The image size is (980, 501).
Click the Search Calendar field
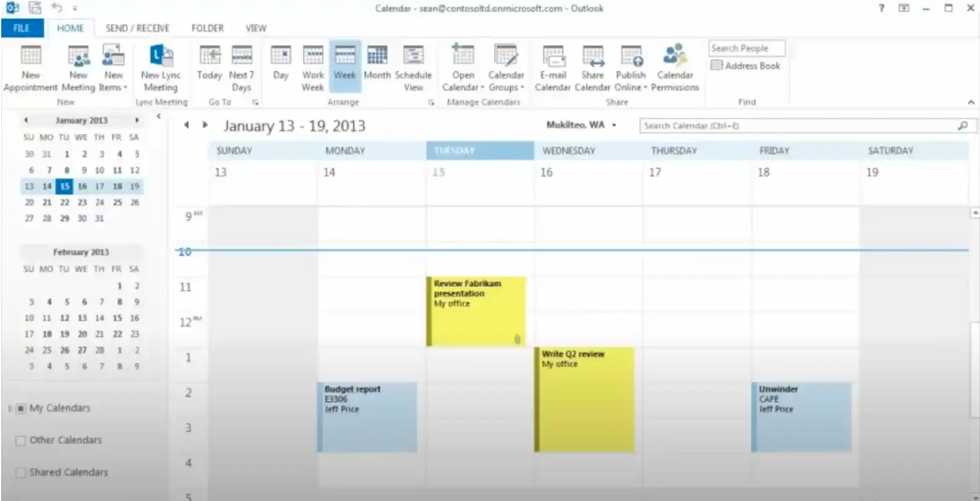tap(797, 126)
